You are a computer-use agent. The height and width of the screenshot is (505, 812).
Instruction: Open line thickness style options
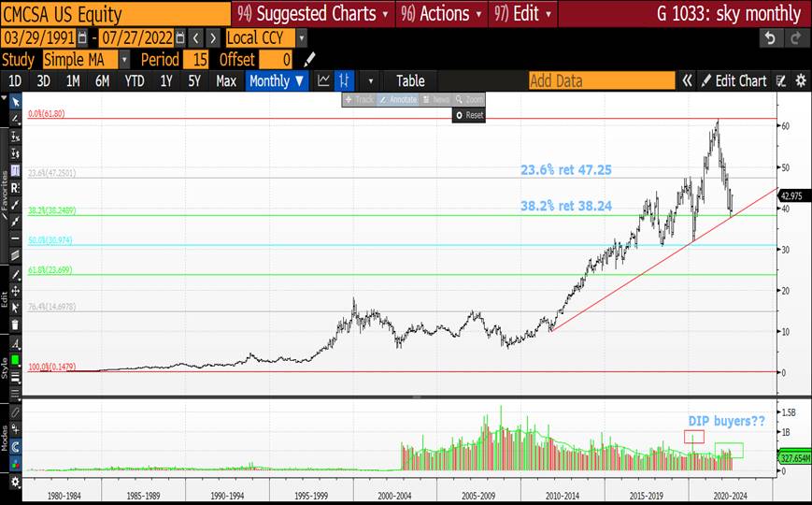[16, 377]
